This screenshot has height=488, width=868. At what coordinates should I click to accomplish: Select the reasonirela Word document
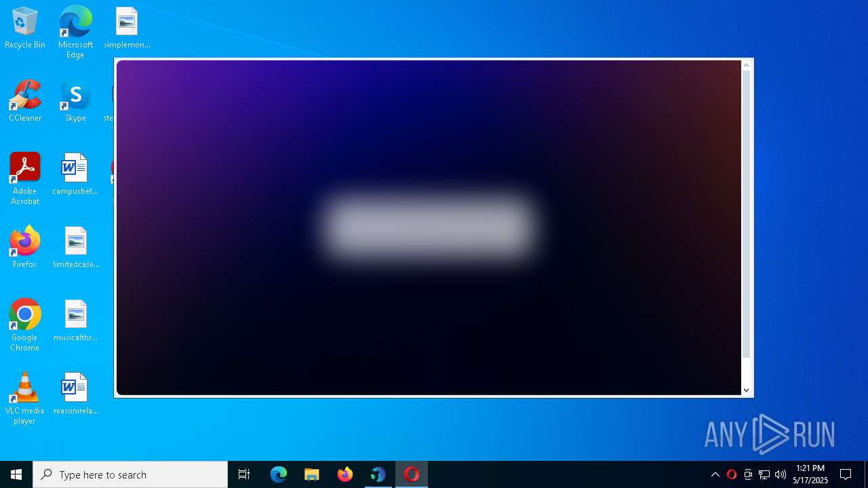[x=75, y=394]
